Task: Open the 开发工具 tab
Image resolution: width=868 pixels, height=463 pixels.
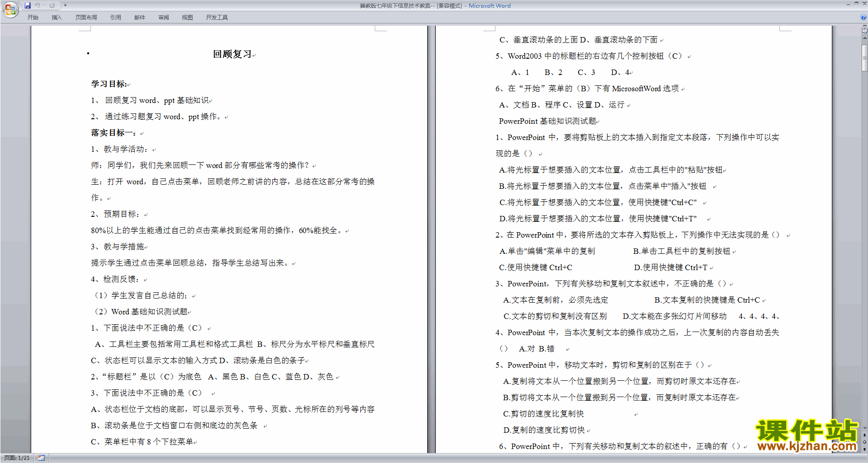Action: (x=217, y=18)
